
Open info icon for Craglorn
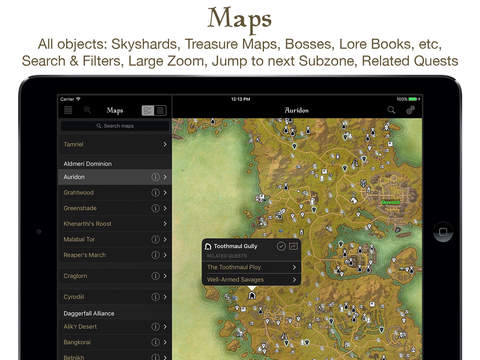(x=155, y=276)
